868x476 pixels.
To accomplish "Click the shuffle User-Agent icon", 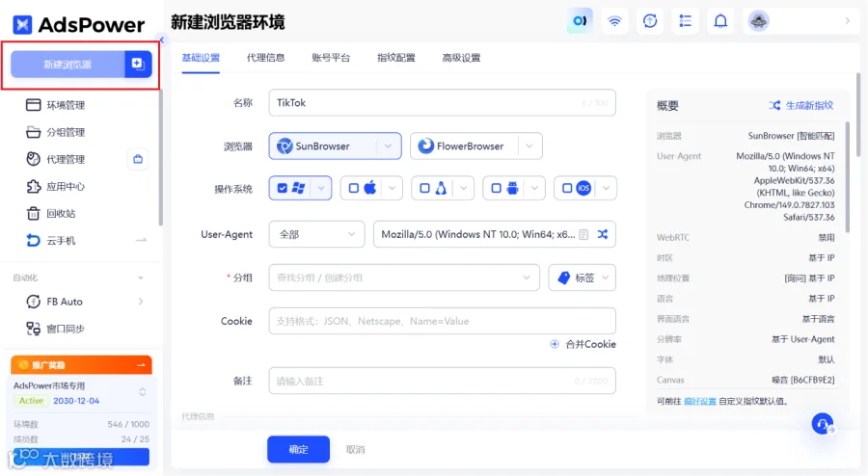I will click(603, 234).
